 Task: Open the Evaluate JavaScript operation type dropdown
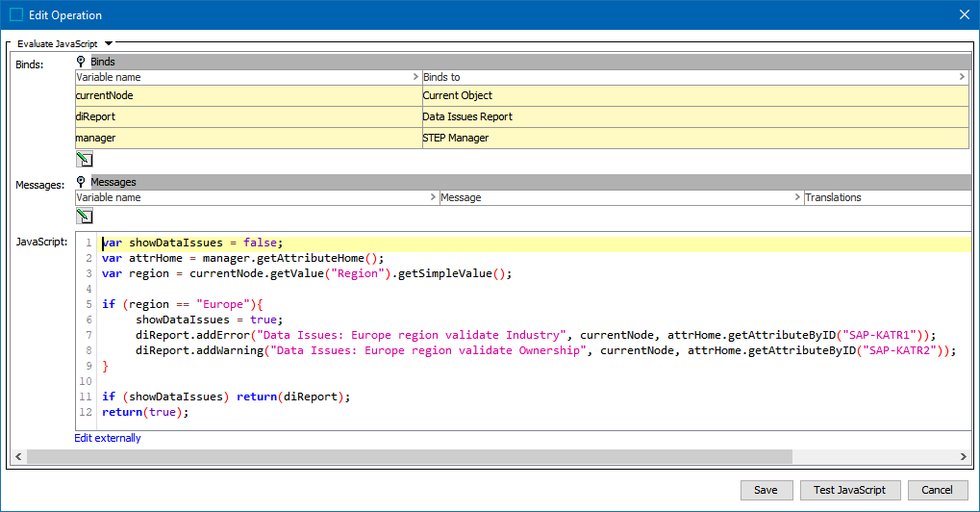click(x=109, y=43)
